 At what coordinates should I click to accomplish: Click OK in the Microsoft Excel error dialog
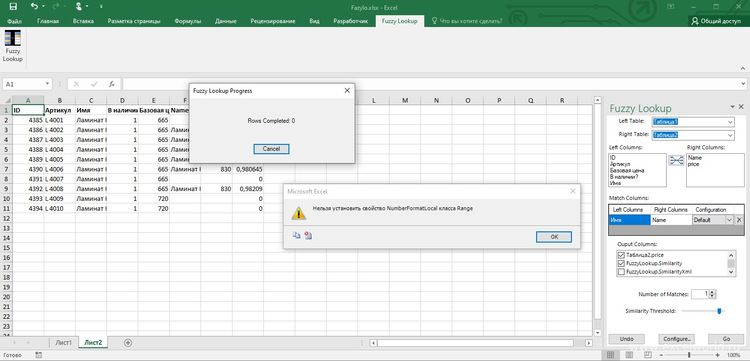[x=554, y=236]
